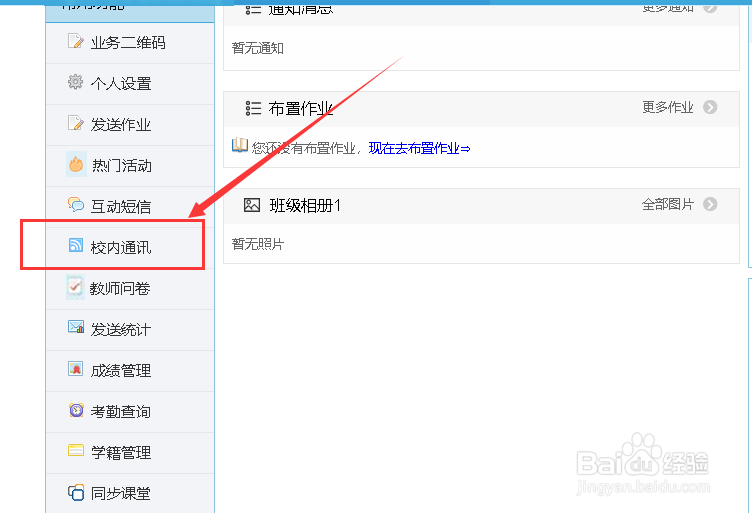
Task: Click the 互动短信 chat bubble icon
Action: click(76, 205)
